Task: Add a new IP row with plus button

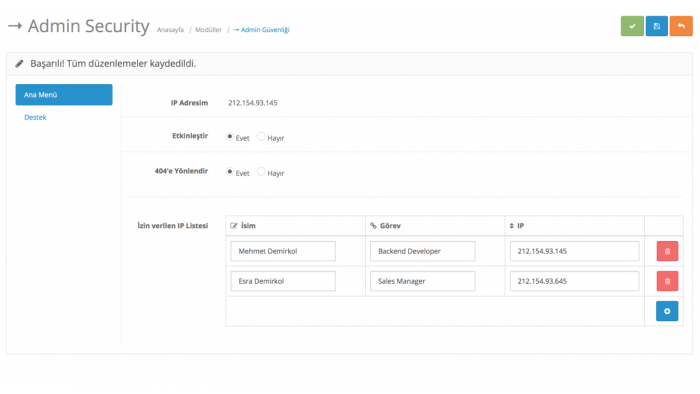Action: click(667, 311)
